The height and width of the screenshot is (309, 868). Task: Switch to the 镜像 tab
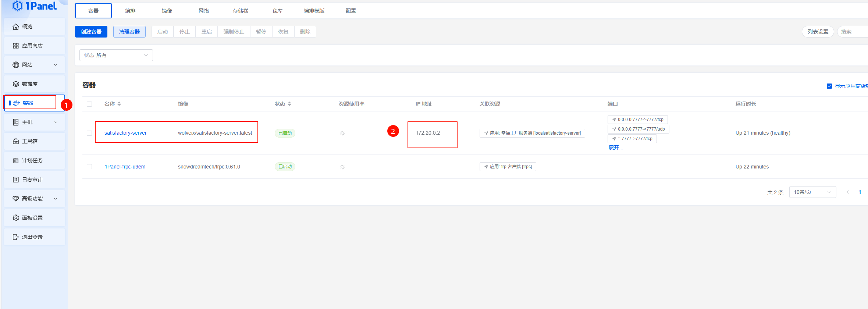[x=167, y=11]
